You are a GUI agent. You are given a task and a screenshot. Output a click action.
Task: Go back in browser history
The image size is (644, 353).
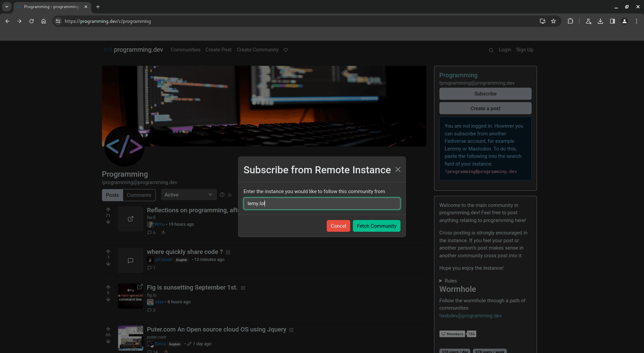pyautogui.click(x=7, y=21)
